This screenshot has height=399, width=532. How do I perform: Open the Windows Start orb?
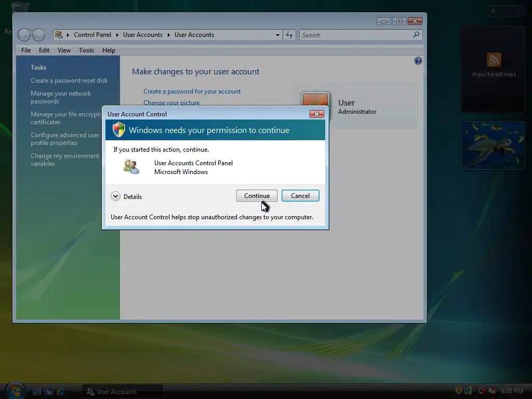tap(15, 391)
